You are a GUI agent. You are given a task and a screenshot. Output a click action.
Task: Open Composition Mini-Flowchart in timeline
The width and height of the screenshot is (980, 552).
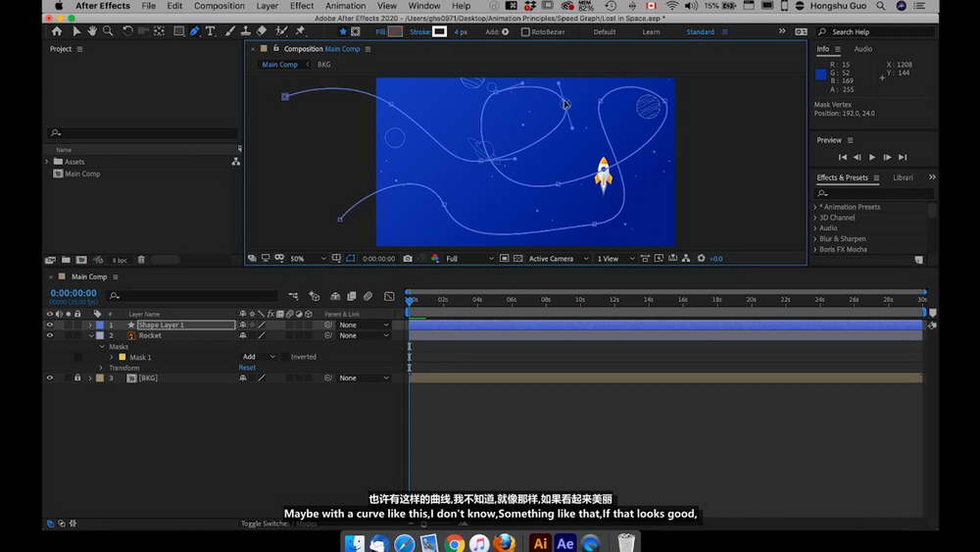click(x=293, y=296)
